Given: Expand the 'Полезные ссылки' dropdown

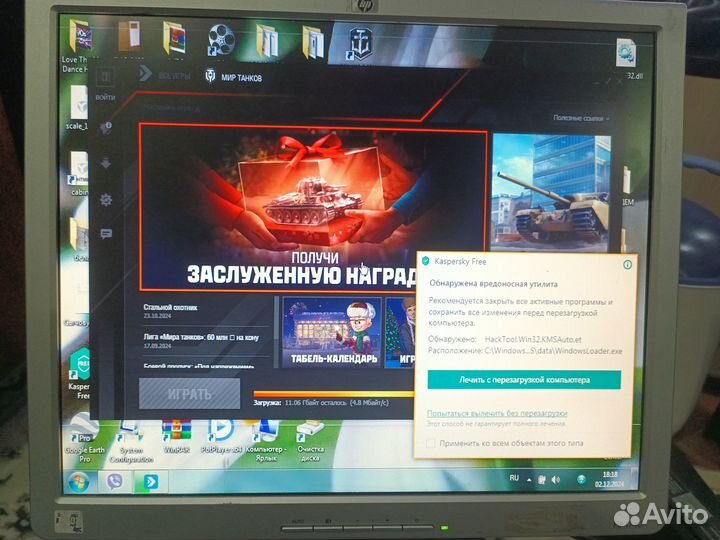Looking at the screenshot, I should click(581, 118).
